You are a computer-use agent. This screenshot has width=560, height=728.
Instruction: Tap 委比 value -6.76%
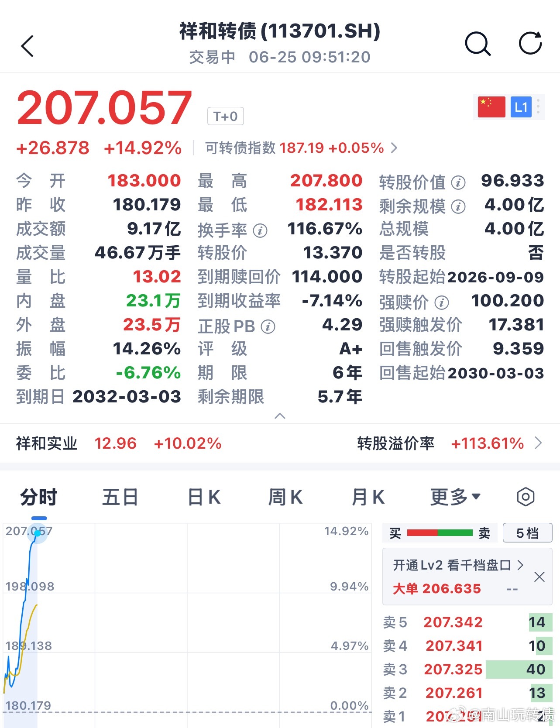(148, 372)
